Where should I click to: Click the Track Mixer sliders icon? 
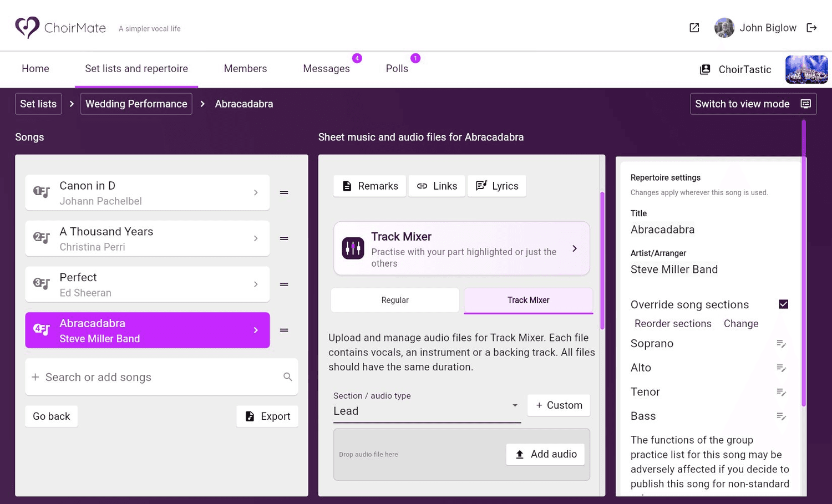pyautogui.click(x=353, y=248)
